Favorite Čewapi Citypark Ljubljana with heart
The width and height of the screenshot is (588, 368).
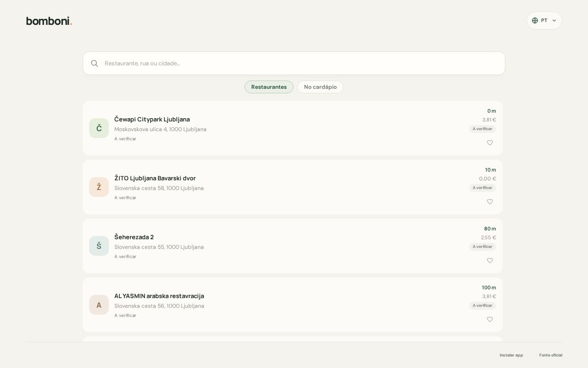pyautogui.click(x=490, y=143)
